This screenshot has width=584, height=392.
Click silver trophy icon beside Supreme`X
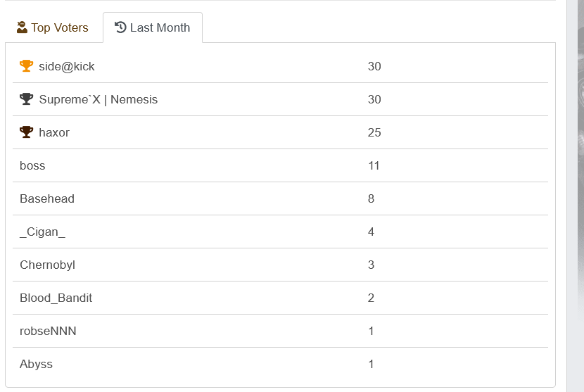coord(26,99)
